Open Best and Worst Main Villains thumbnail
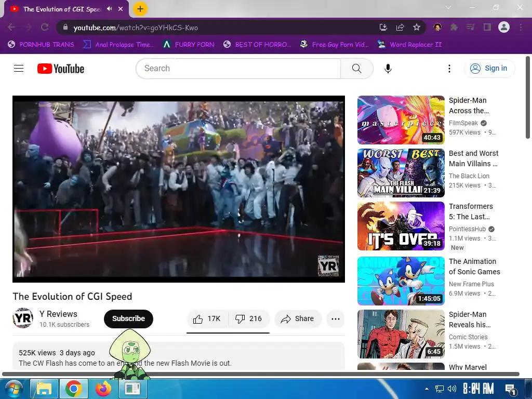 (401, 172)
